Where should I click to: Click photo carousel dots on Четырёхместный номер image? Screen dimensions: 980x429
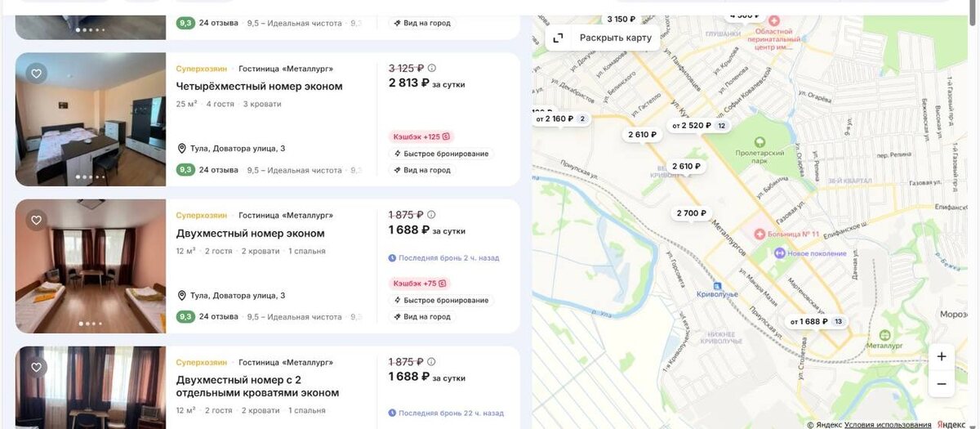90,177
